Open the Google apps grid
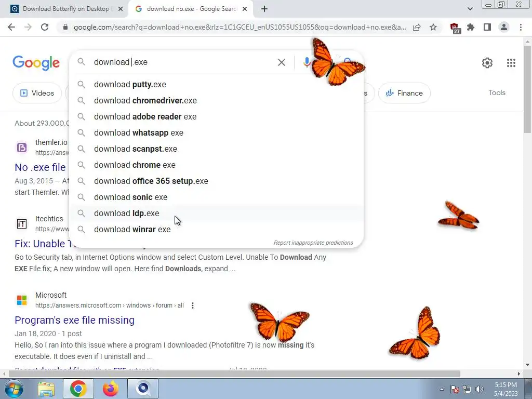Viewport: 532px width, 399px height. [511, 63]
